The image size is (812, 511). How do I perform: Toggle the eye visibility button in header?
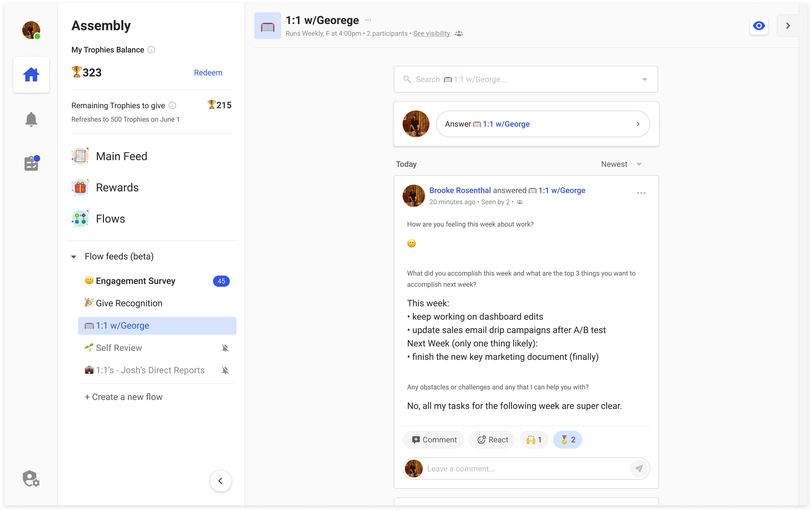pyautogui.click(x=759, y=26)
